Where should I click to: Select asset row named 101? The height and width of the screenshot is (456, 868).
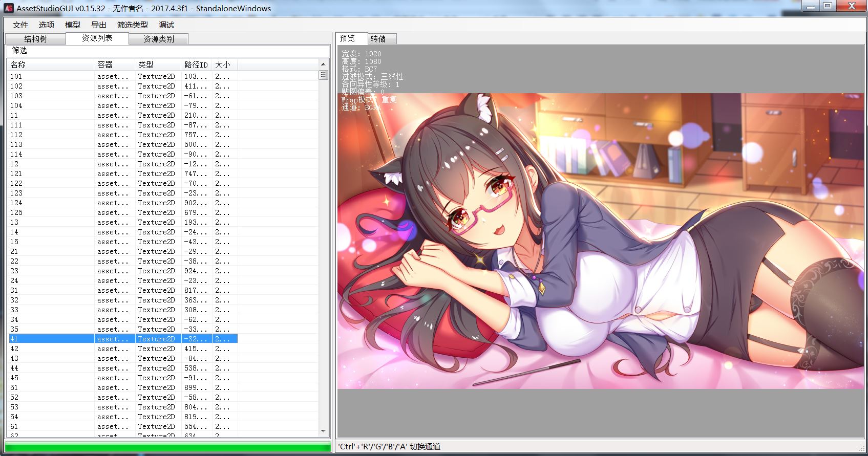coord(123,76)
